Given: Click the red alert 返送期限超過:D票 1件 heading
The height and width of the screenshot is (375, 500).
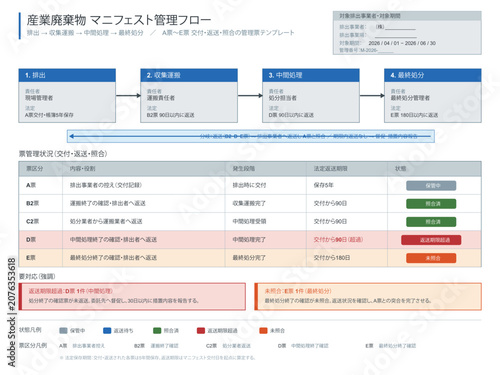Looking at the screenshot, I should [71, 291].
